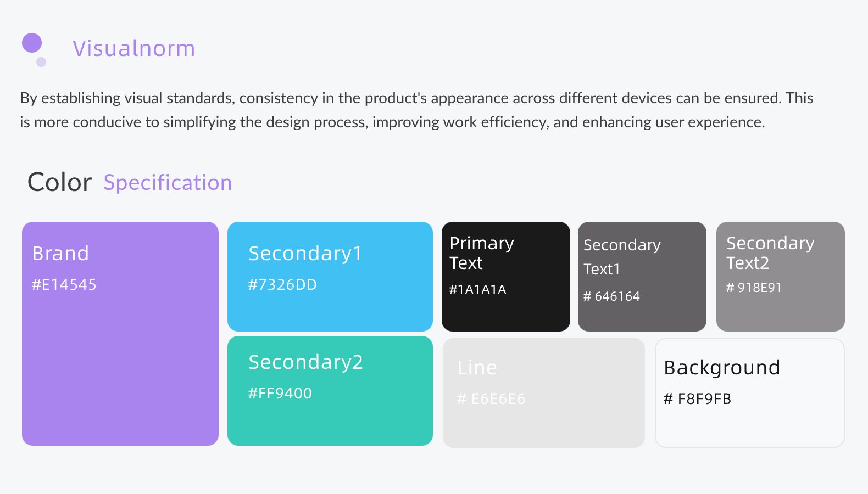Click the #1A1A1A hex code label
The image size is (868, 494).
pos(477,290)
